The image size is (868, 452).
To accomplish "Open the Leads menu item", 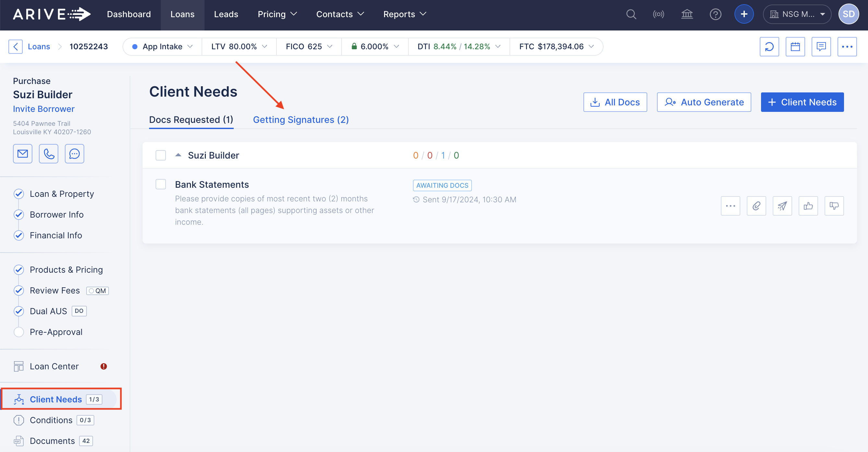I will [226, 14].
